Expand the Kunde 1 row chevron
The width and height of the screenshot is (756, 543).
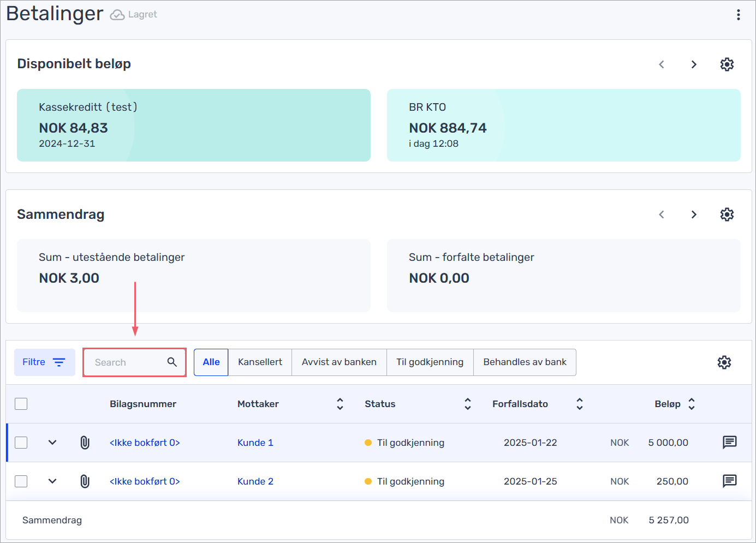[52, 443]
